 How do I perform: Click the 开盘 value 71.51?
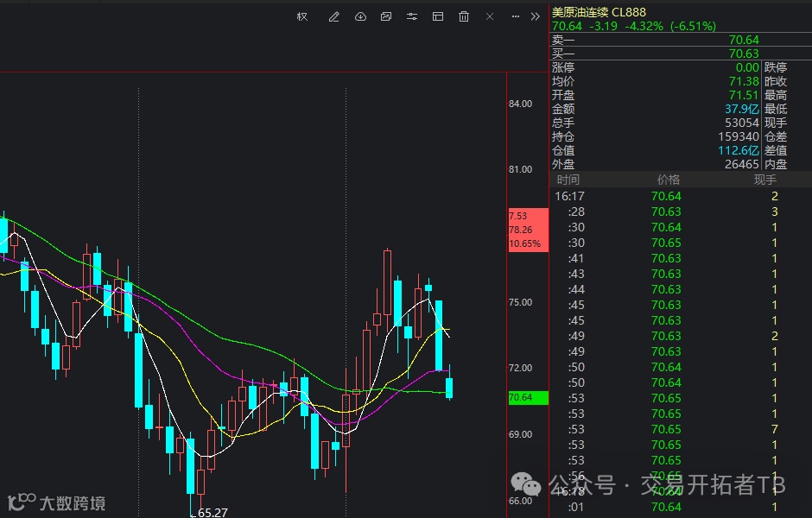coord(744,95)
